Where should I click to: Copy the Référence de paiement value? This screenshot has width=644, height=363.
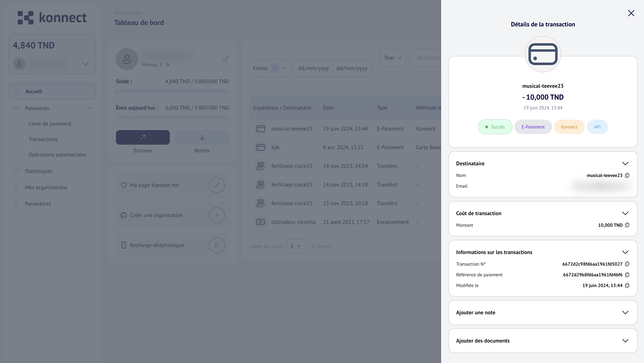point(627,275)
